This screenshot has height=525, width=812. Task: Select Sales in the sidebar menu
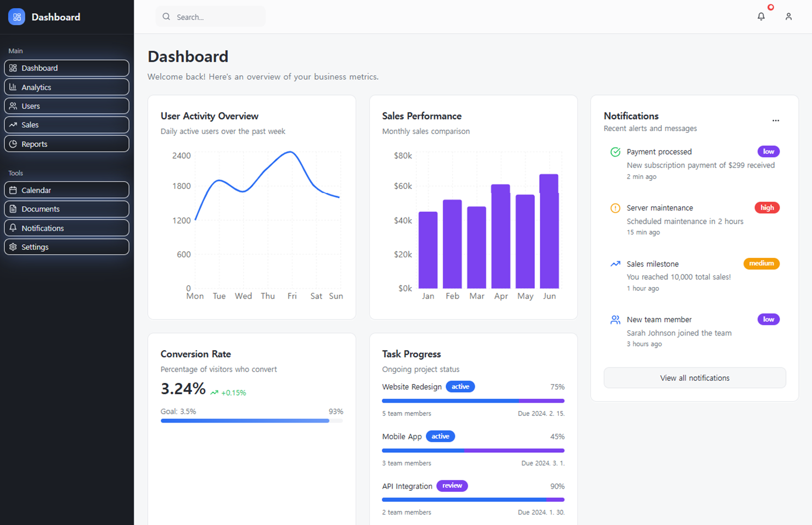67,125
